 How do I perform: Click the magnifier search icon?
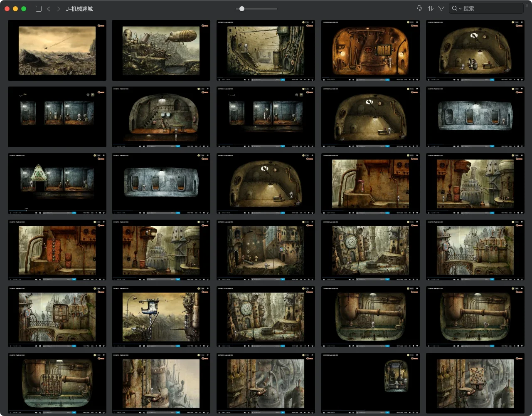pos(455,8)
